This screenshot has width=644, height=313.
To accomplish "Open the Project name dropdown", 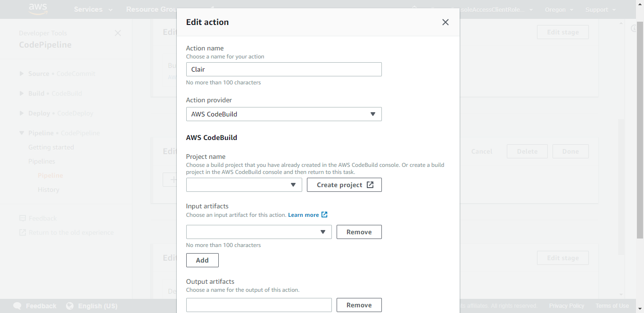I will coord(244,185).
